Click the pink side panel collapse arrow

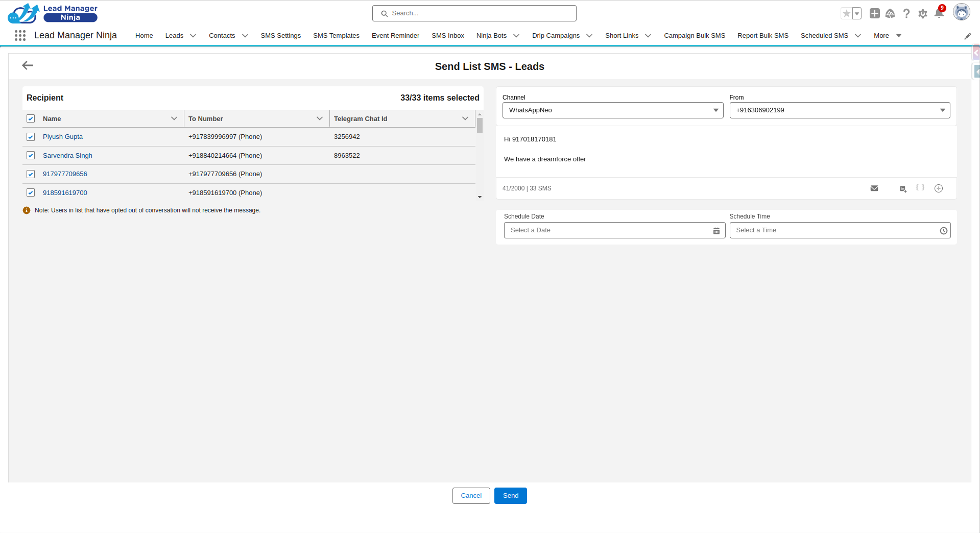976,53
